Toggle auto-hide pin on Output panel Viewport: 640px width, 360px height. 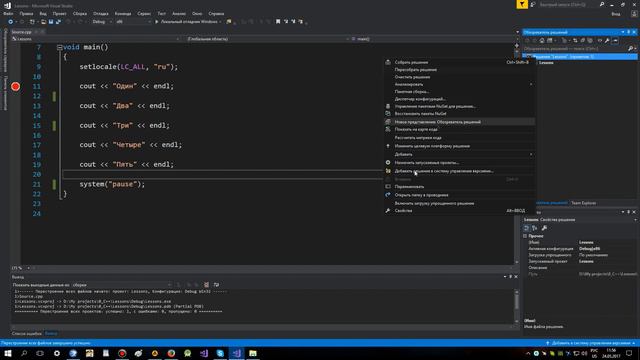(x=510, y=277)
